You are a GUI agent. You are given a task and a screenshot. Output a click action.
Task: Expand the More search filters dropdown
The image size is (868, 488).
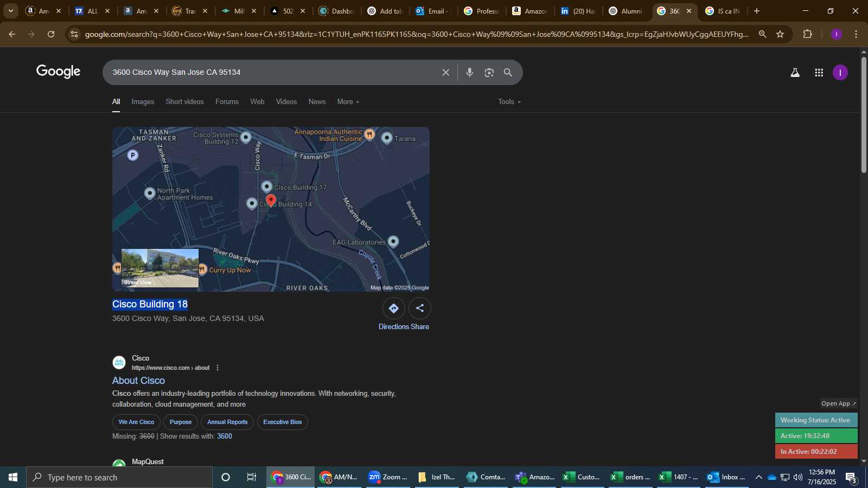348,101
